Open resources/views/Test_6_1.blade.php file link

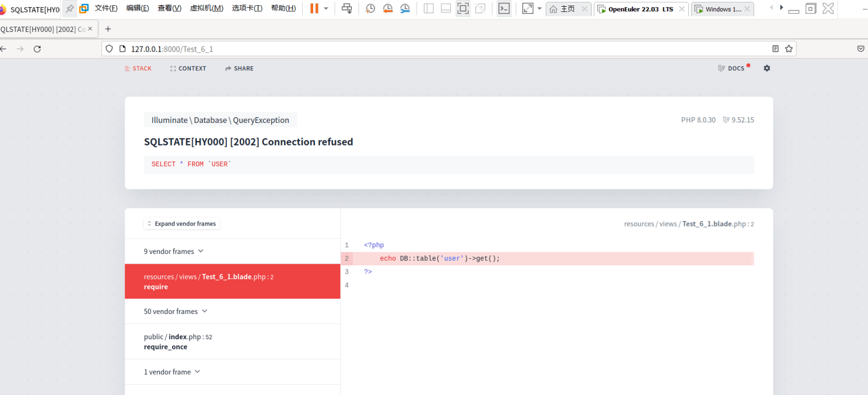click(689, 224)
